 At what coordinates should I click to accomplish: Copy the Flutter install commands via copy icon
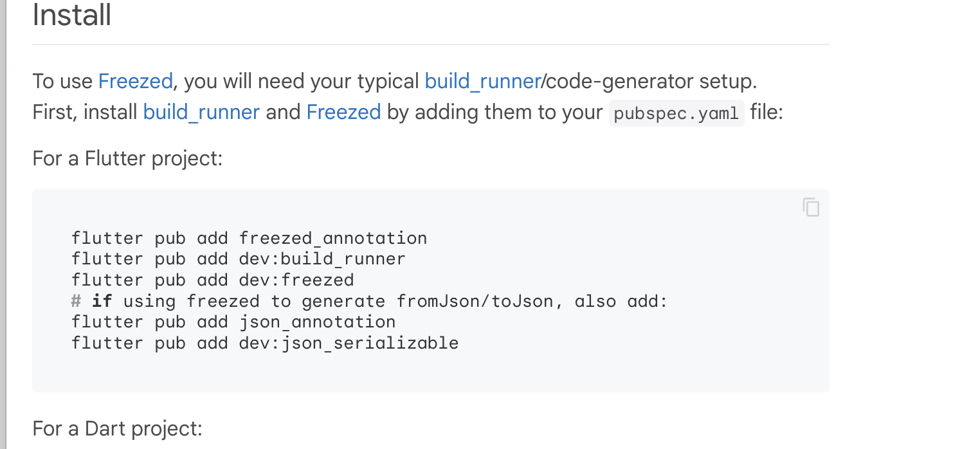coord(811,207)
